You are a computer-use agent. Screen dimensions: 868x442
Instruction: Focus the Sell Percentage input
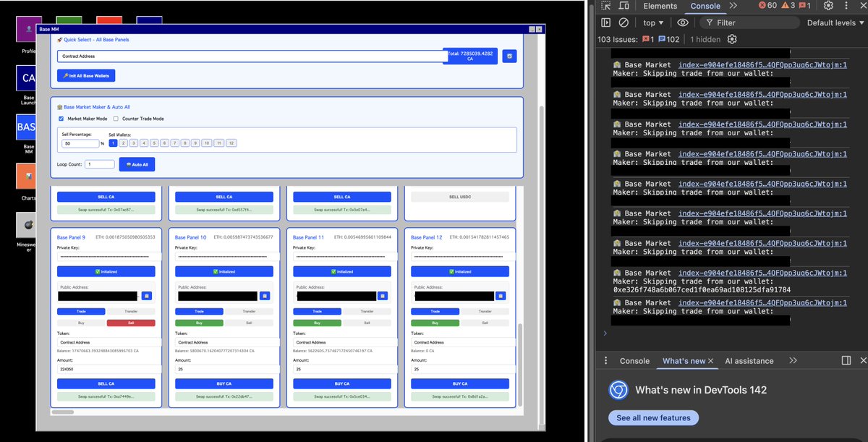click(80, 143)
